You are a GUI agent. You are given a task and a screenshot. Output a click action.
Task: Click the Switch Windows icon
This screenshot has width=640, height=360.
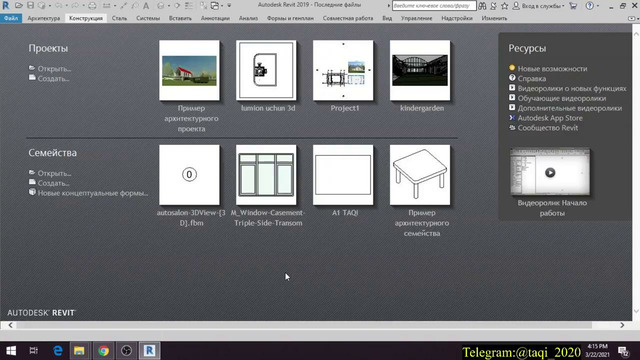click(214, 5)
